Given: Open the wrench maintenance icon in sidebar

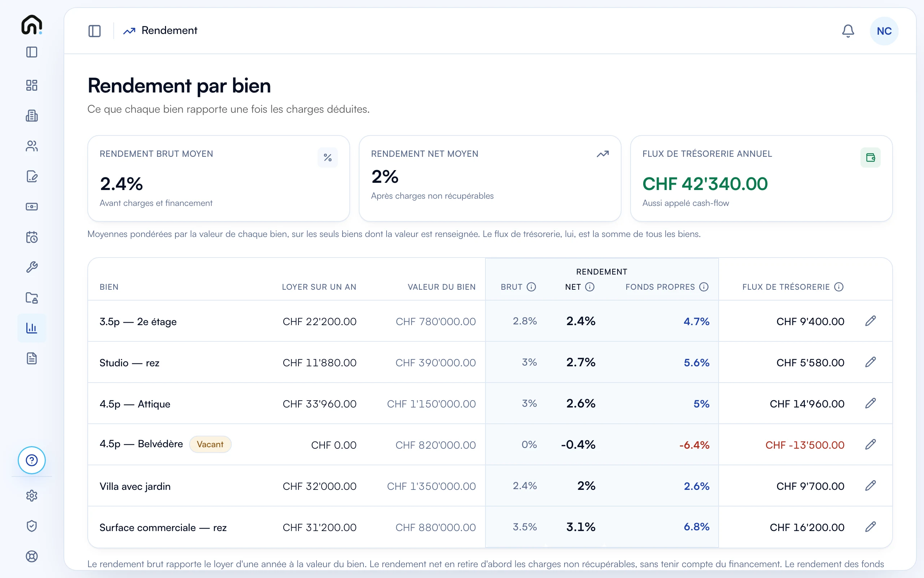Looking at the screenshot, I should [x=32, y=267].
